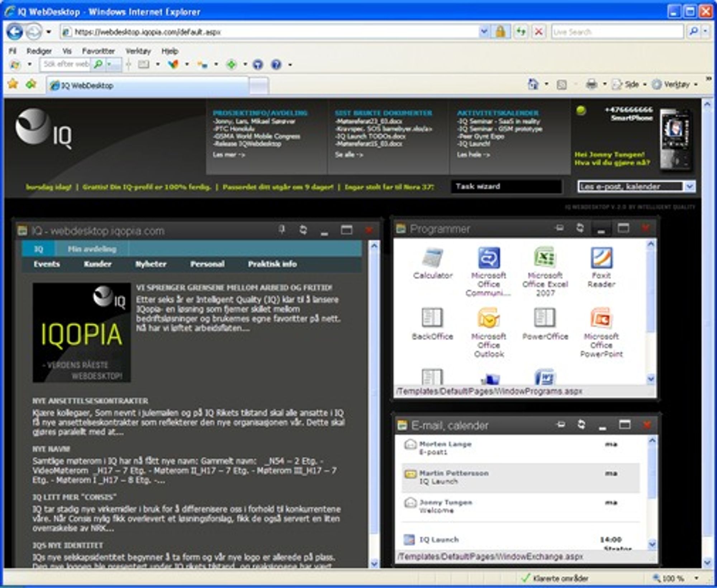717x588 pixels.
Task: Click the smartphone image in header
Action: click(x=676, y=139)
